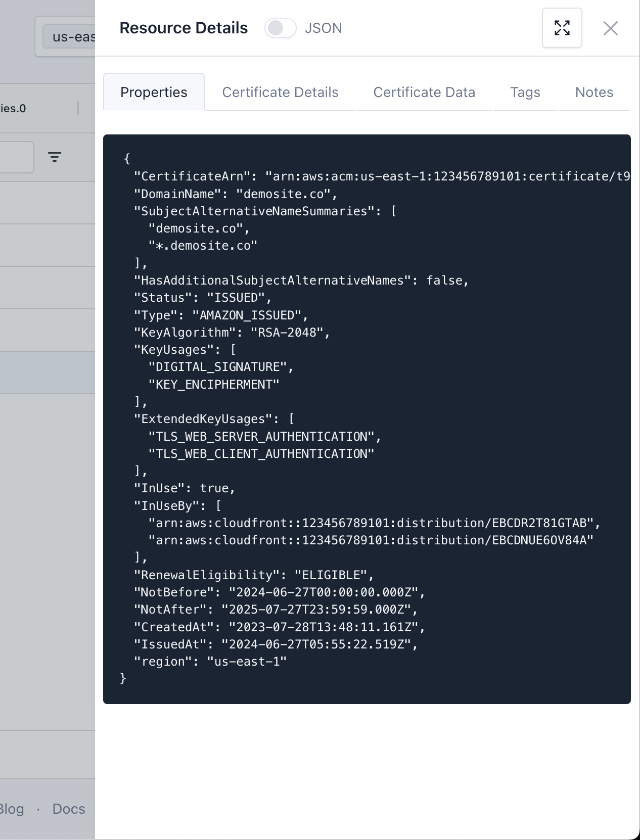Click the cloudfront distribution EBCDR2T81GTAB ARN

pos(374,523)
